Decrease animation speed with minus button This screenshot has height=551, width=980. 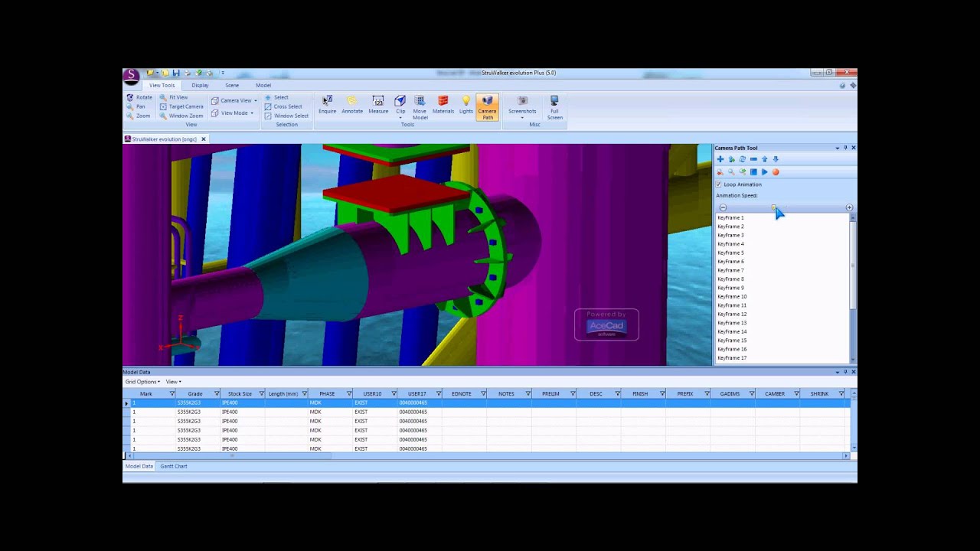point(723,207)
